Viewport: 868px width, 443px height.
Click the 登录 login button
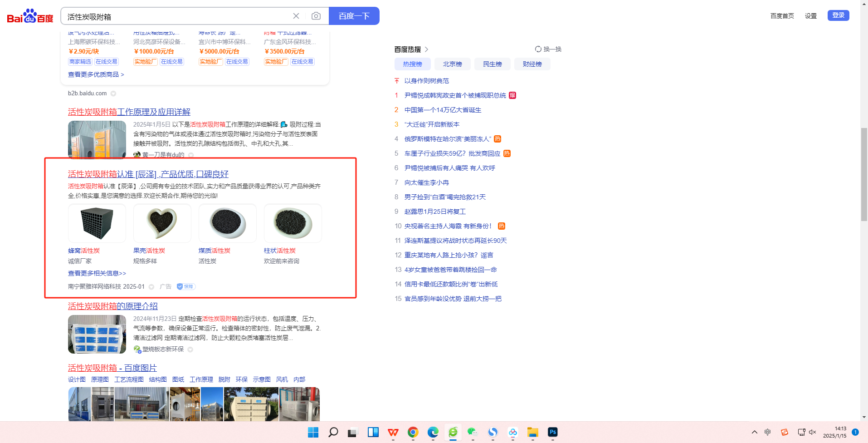point(838,15)
